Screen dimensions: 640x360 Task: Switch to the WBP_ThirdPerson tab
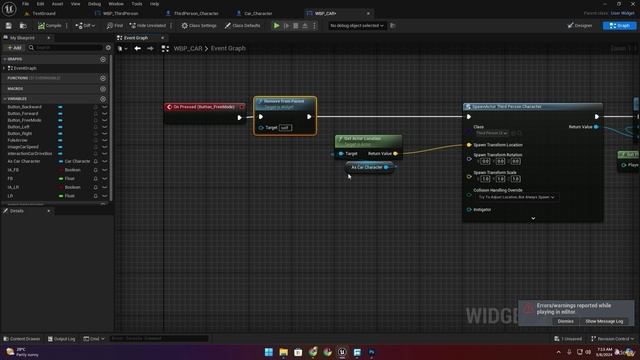click(120, 13)
